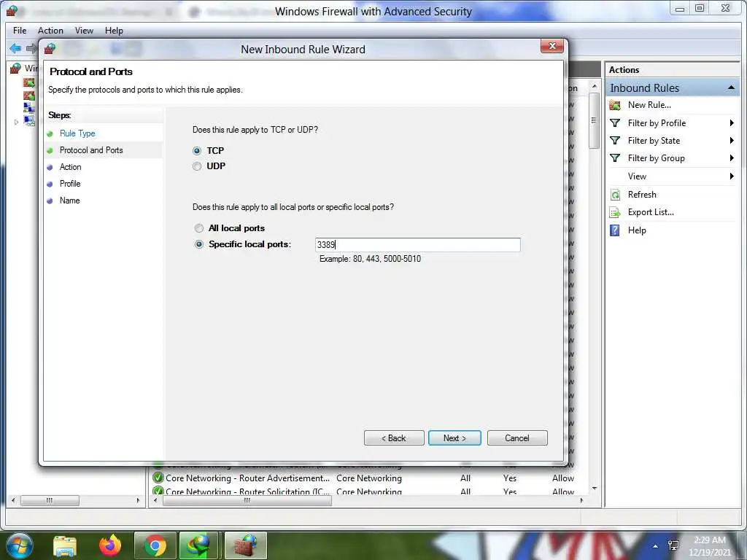Click the Refresh icon
This screenshot has height=560, width=747.
point(615,195)
